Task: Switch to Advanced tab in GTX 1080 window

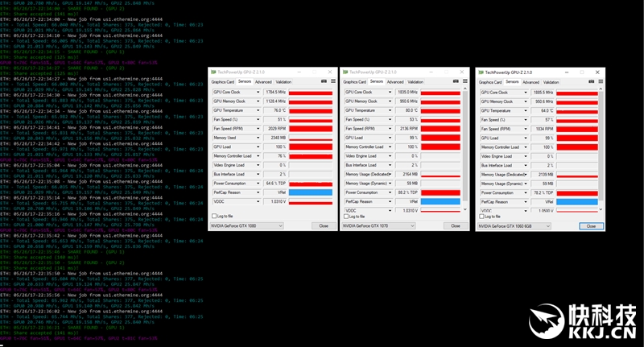Action: (263, 82)
